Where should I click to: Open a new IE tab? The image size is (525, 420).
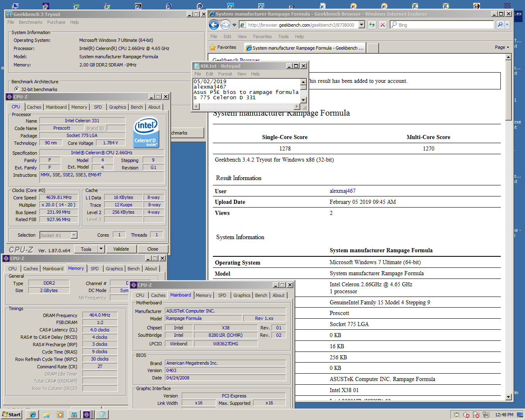click(x=372, y=48)
